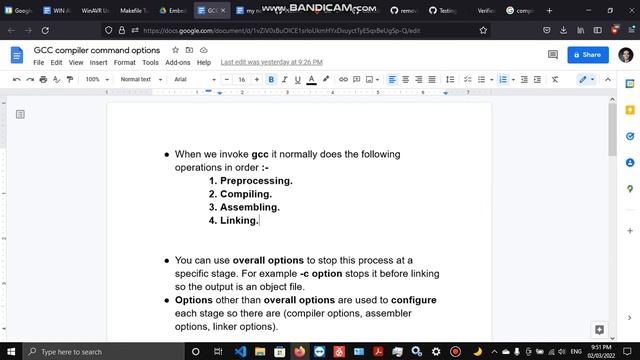Open the File menu
640x360 pixels.
click(38, 62)
